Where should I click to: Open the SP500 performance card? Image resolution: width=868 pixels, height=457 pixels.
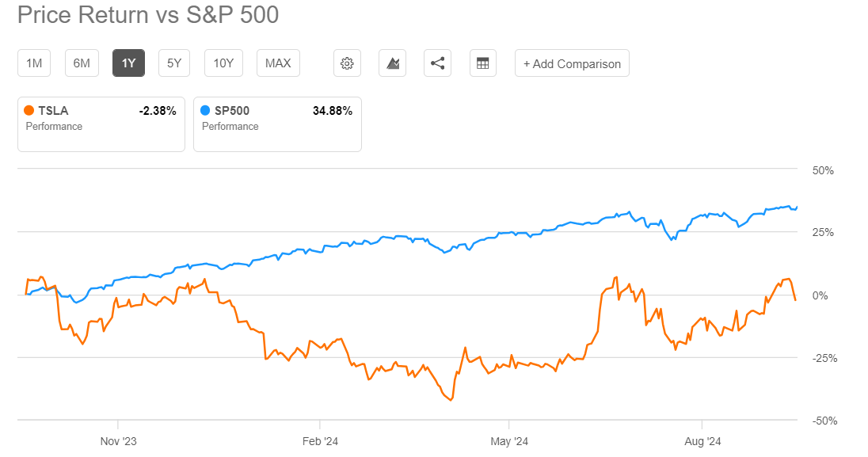click(x=277, y=124)
